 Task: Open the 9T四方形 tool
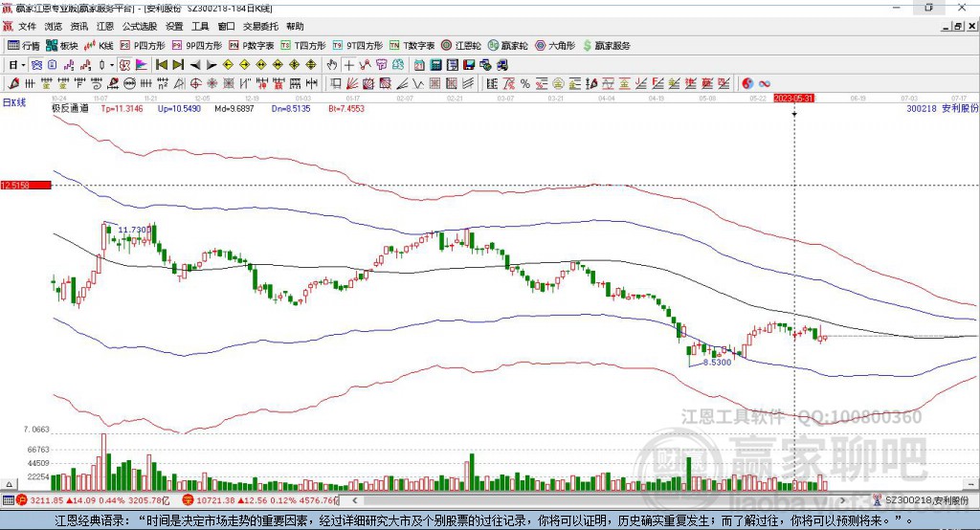click(x=358, y=46)
